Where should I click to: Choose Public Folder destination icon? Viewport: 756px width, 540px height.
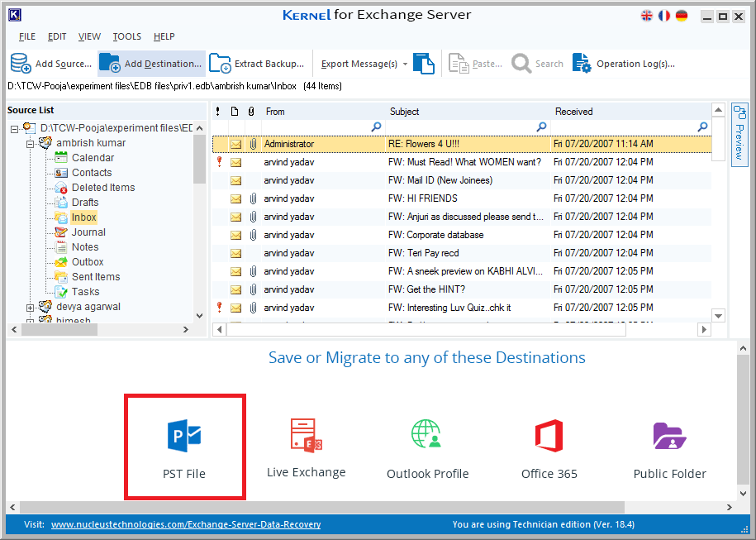670,435
